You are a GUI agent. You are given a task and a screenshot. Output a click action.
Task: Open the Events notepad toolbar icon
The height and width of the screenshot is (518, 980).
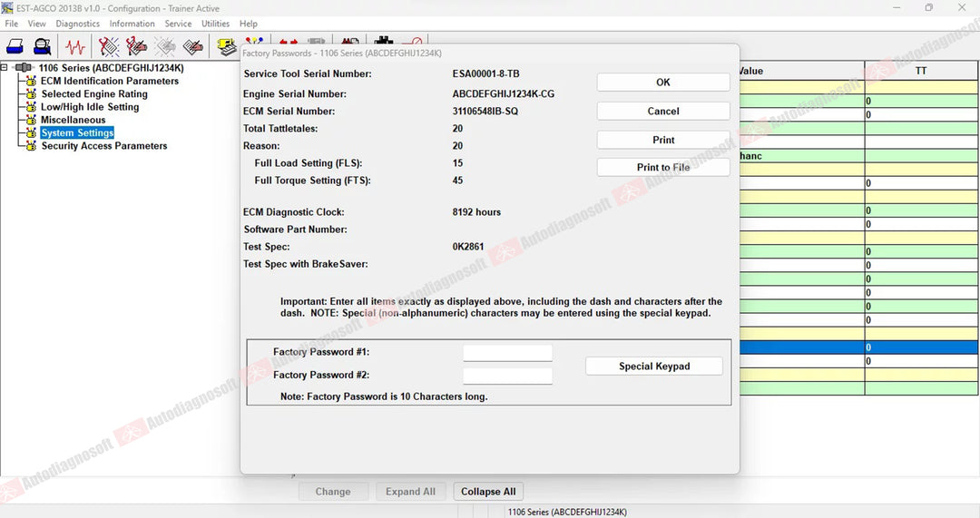193,46
